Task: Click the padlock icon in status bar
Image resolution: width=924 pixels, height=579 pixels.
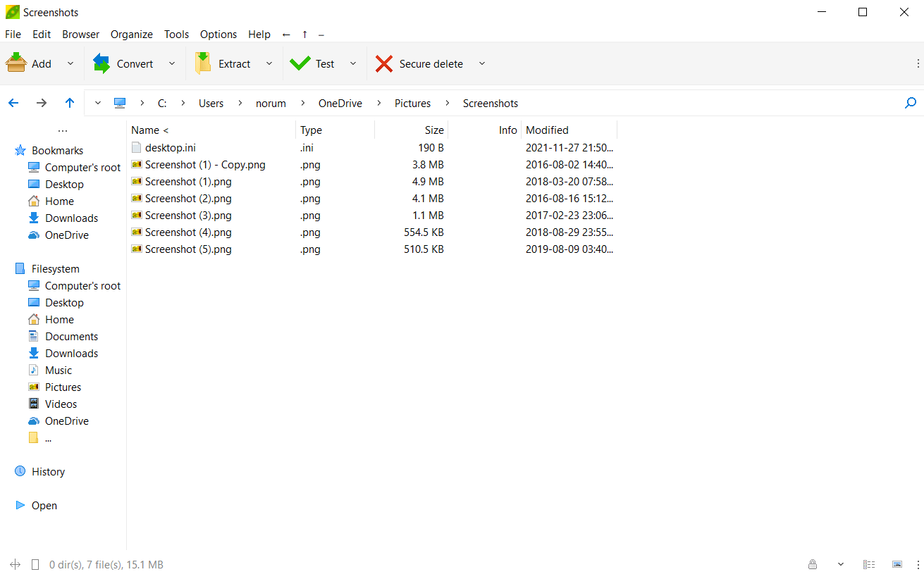Action: pyautogui.click(x=812, y=564)
